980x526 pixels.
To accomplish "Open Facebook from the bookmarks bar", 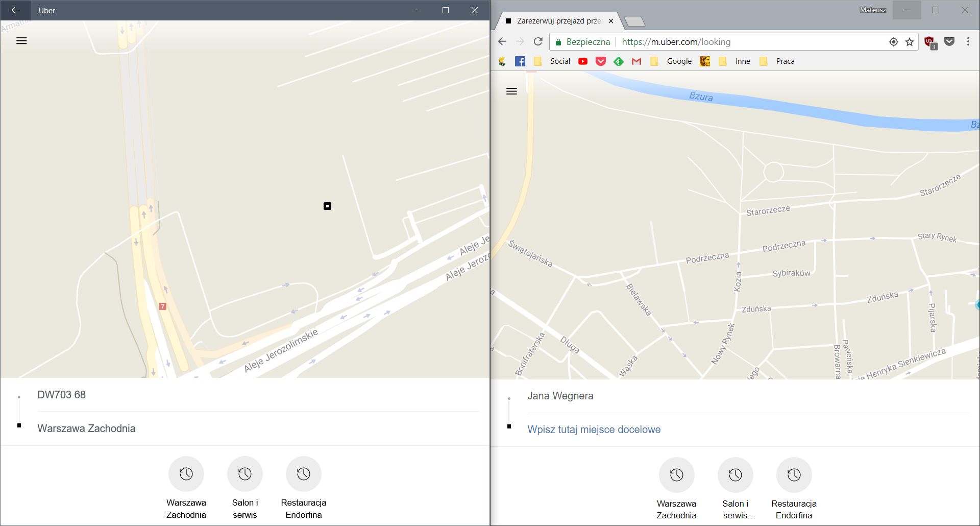I will click(x=520, y=61).
